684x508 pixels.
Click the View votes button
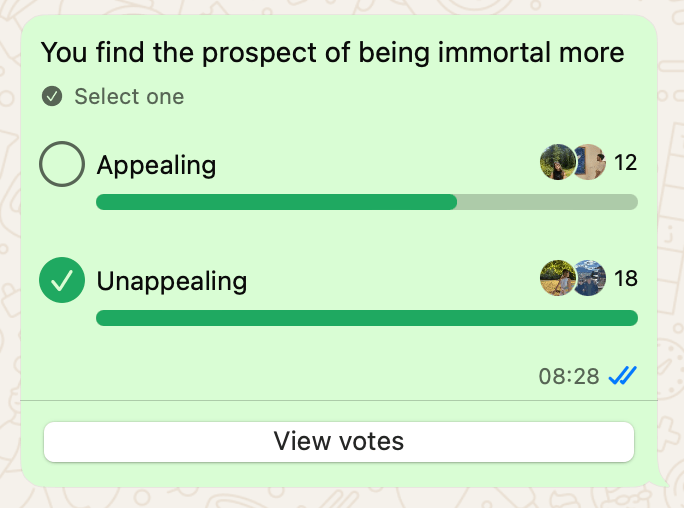pos(339,442)
